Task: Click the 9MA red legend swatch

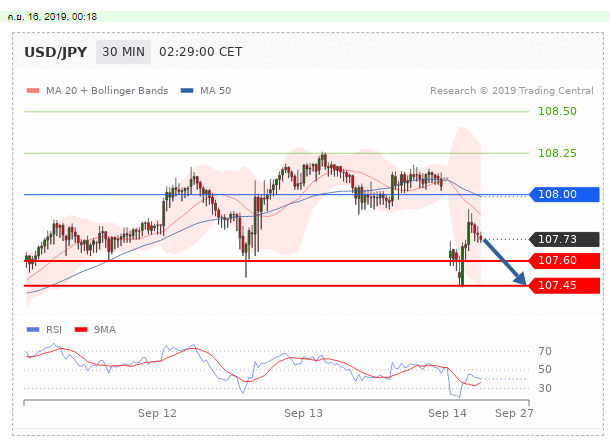Action: [81, 330]
